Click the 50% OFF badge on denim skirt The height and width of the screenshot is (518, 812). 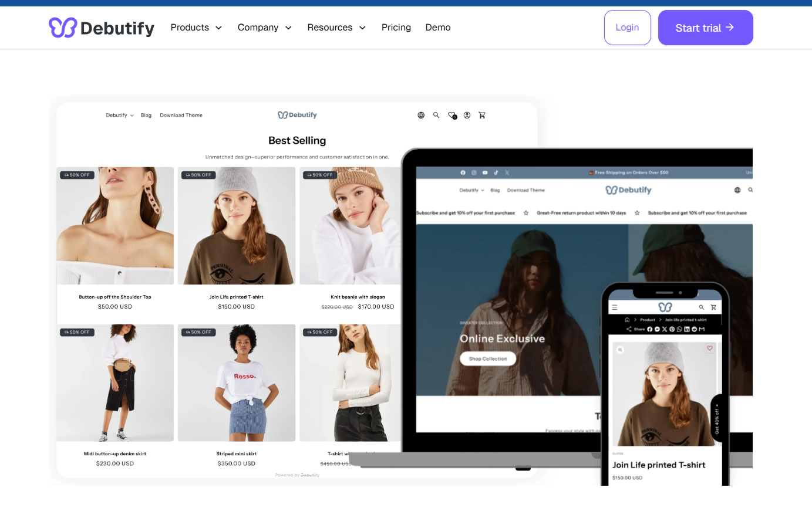pyautogui.click(x=76, y=332)
